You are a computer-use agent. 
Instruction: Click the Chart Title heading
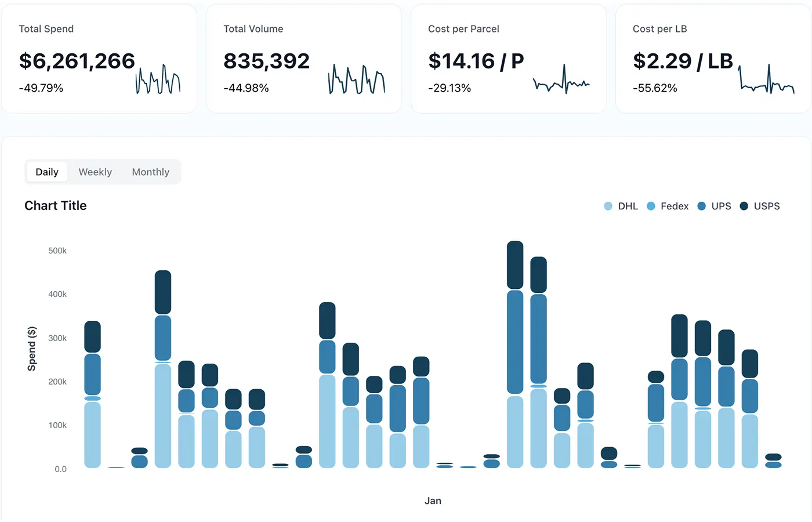[56, 206]
